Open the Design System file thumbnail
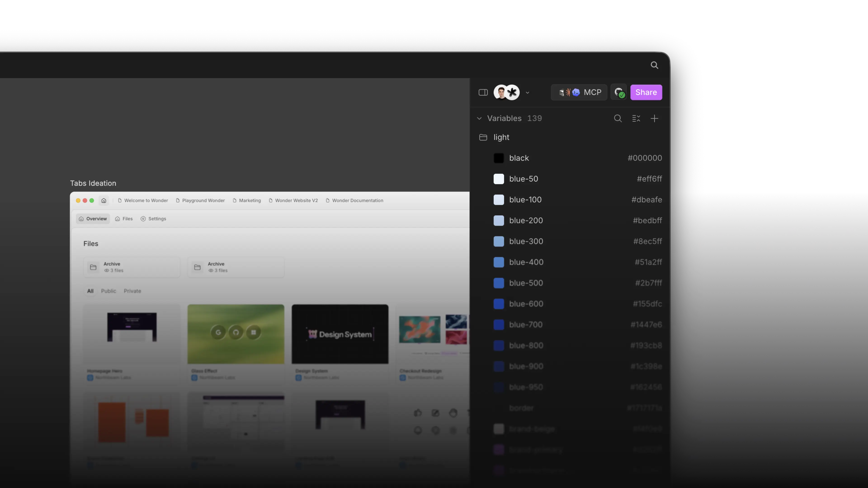The height and width of the screenshot is (488, 868). point(340,334)
